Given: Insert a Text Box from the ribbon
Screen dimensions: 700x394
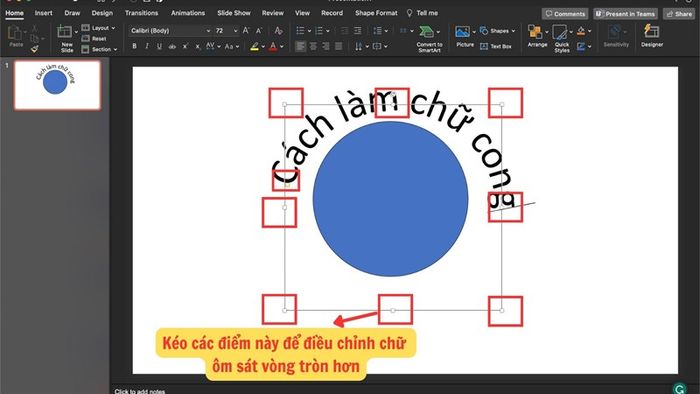Looking at the screenshot, I should [496, 46].
